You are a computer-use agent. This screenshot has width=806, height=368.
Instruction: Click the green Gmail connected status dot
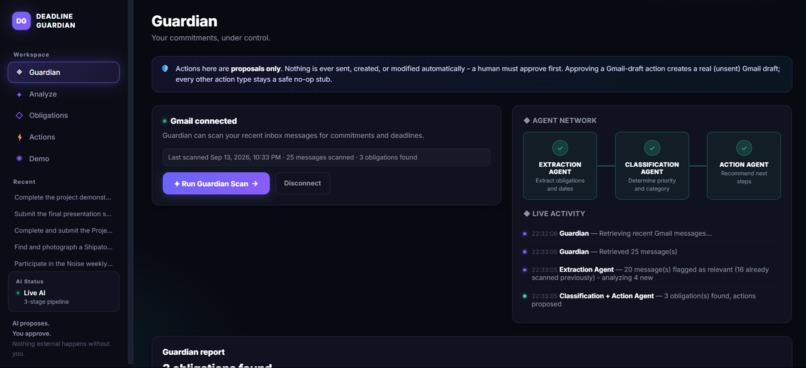point(164,121)
